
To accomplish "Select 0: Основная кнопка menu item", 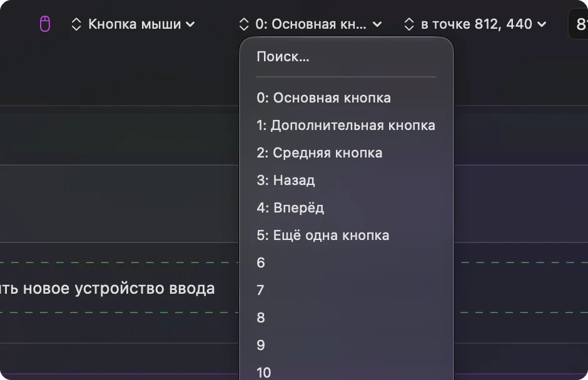I will pos(346,97).
